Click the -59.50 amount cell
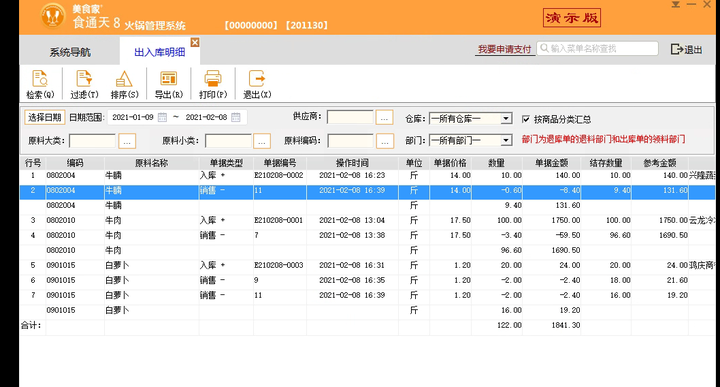Image resolution: width=720 pixels, height=387 pixels. pyautogui.click(x=551, y=236)
